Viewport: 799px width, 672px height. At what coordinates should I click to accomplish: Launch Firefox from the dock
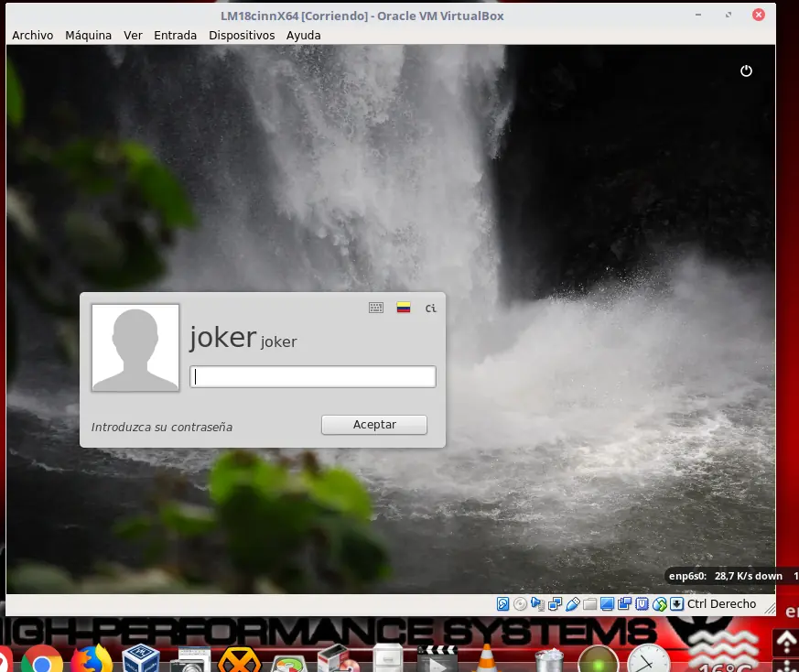coord(91,658)
